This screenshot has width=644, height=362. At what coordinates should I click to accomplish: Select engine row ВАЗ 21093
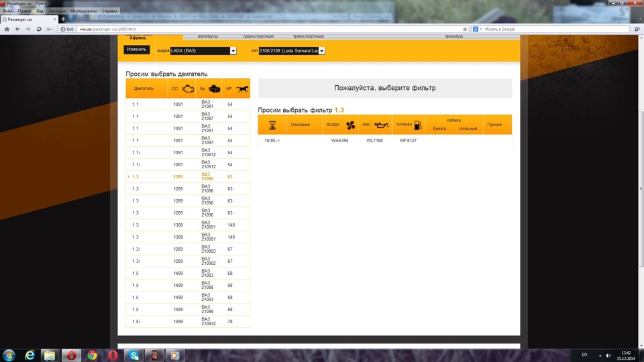(x=188, y=298)
